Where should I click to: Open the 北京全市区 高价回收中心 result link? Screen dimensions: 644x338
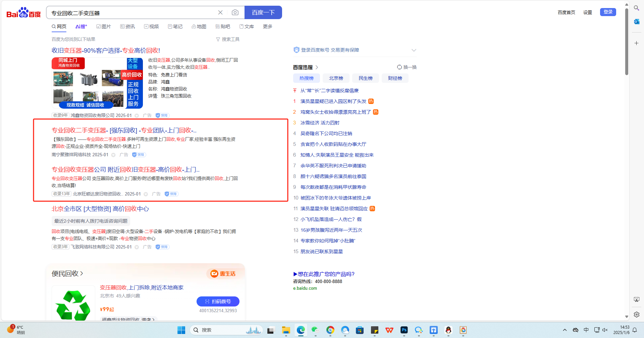(100, 209)
